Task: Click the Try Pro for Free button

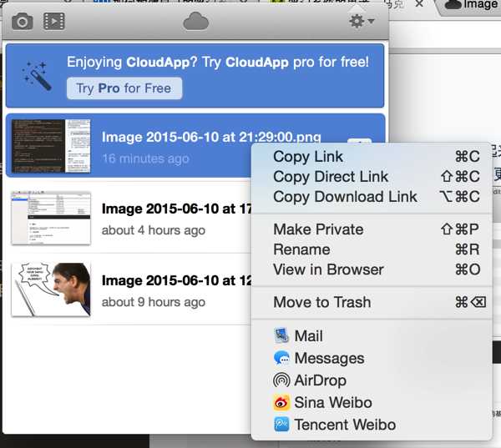Action: pos(124,88)
